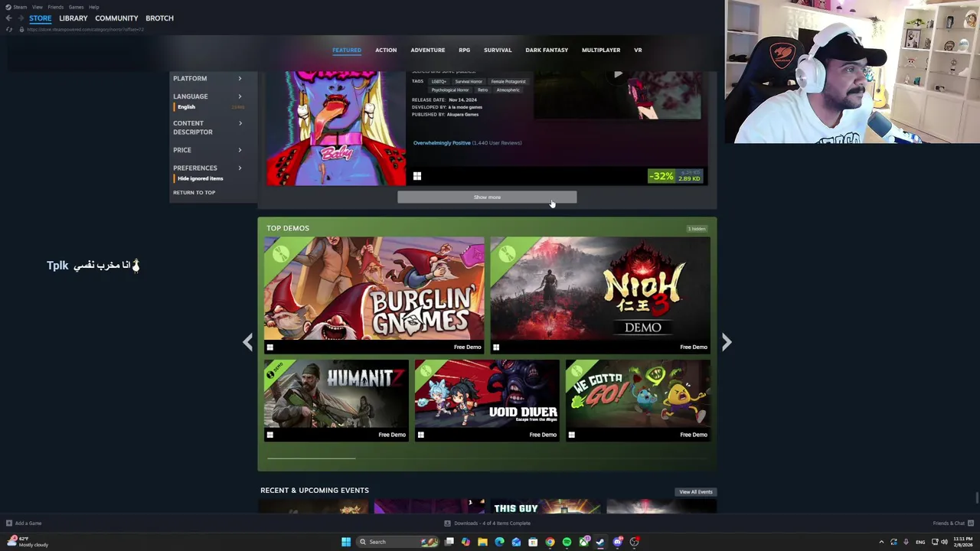Open the Steam menu

(x=20, y=7)
